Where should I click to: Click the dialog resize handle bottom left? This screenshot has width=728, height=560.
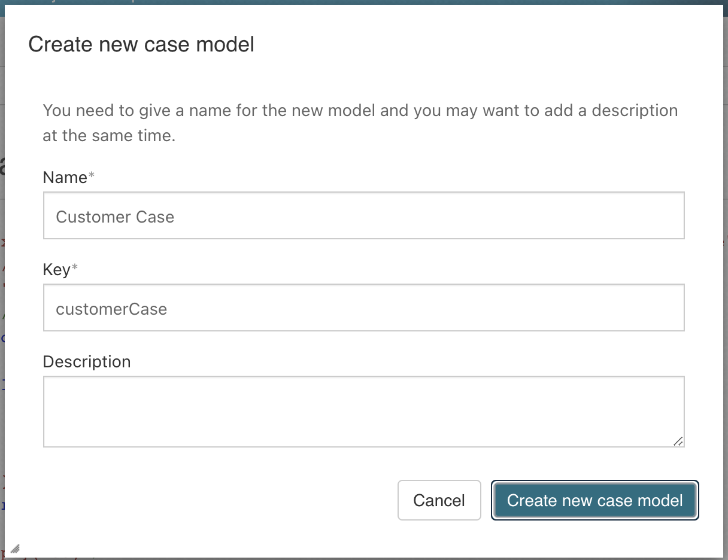[x=16, y=549]
